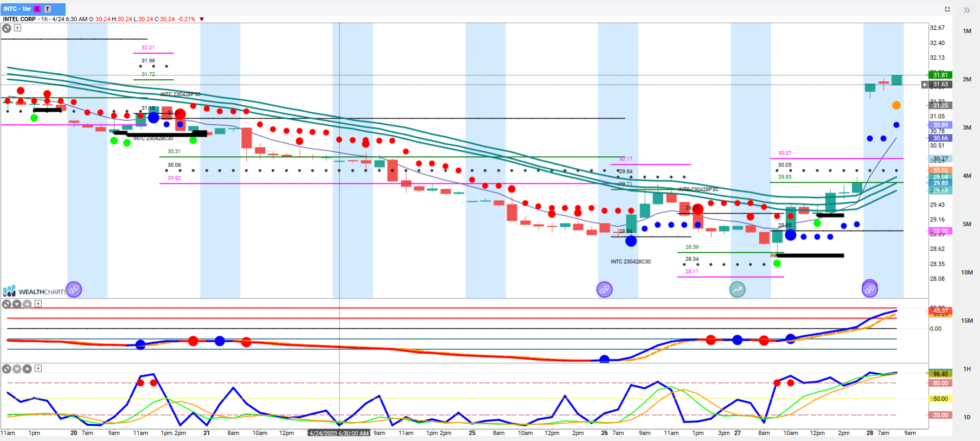Switch timeframe to 3M
Screen dimensions: 980x441
967,127
